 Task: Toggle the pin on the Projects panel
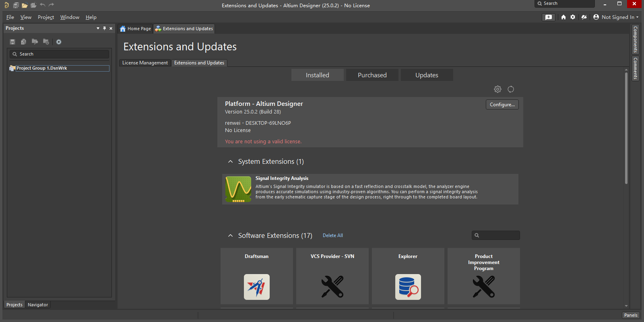105,28
